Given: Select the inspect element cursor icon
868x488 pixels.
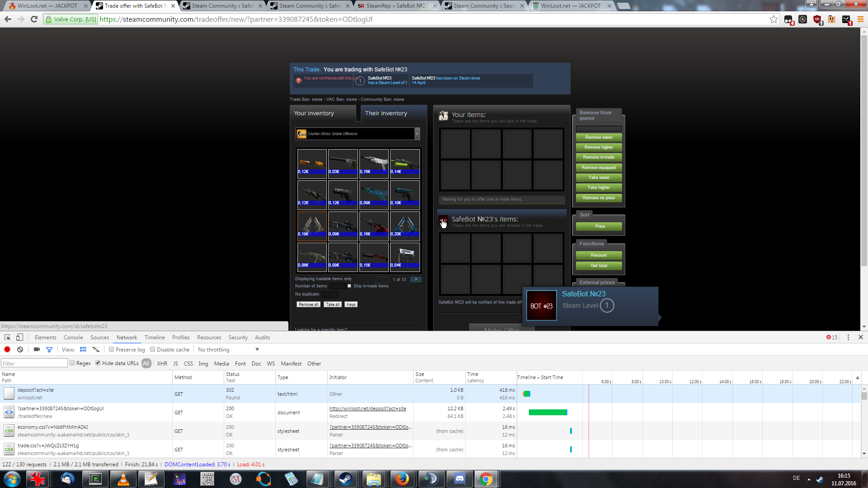Looking at the screenshot, I should pyautogui.click(x=7, y=338).
